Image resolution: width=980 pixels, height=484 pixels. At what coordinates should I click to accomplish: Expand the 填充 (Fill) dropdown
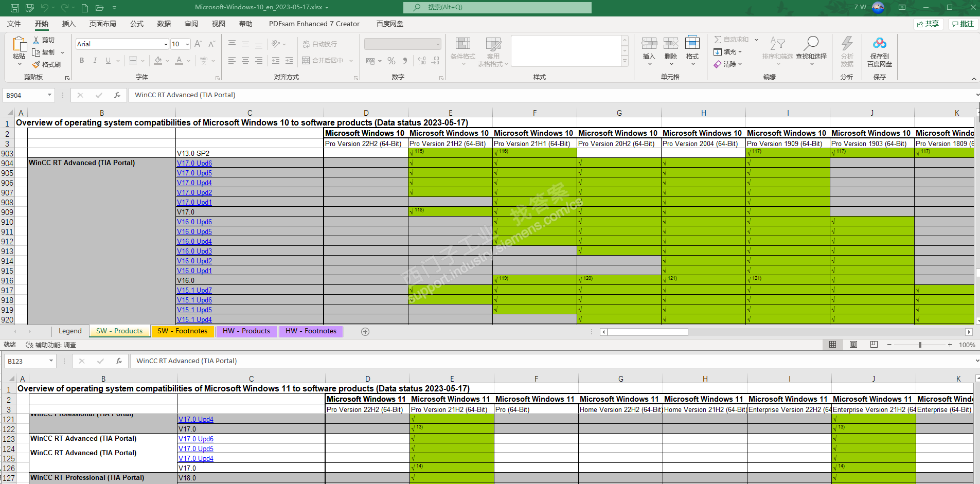point(740,52)
